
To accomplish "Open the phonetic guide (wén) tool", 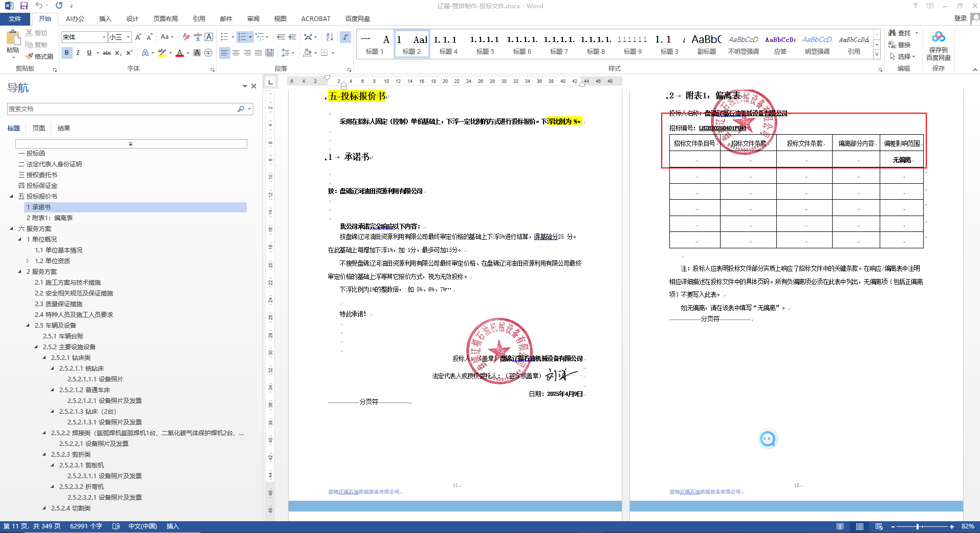I will [x=198, y=37].
